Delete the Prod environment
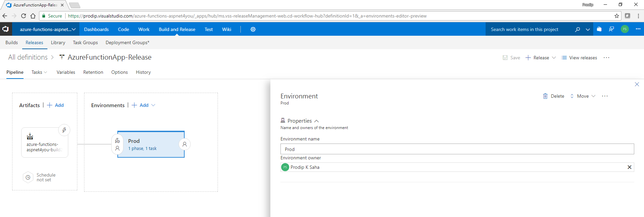Image resolution: width=644 pixels, height=217 pixels. tap(553, 96)
